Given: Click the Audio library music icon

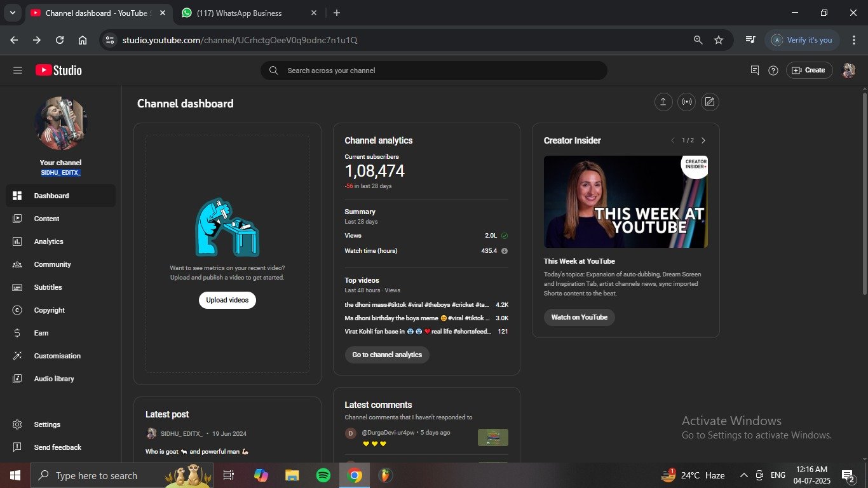Looking at the screenshot, I should pyautogui.click(x=17, y=379).
